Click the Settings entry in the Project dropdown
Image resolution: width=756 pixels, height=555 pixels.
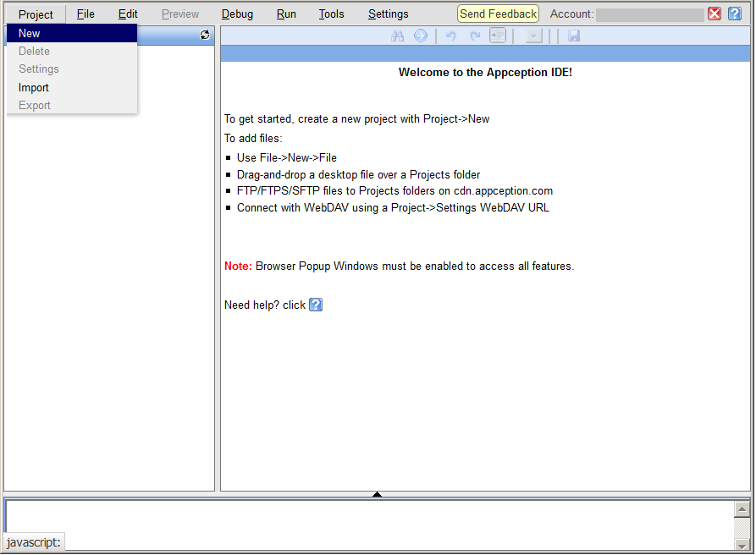pyautogui.click(x=72, y=69)
